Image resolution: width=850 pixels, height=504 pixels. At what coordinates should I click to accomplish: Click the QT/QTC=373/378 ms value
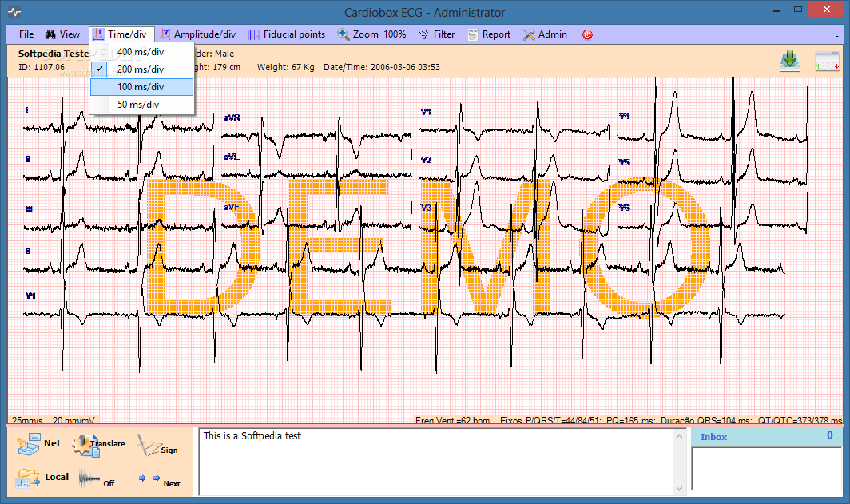800,420
